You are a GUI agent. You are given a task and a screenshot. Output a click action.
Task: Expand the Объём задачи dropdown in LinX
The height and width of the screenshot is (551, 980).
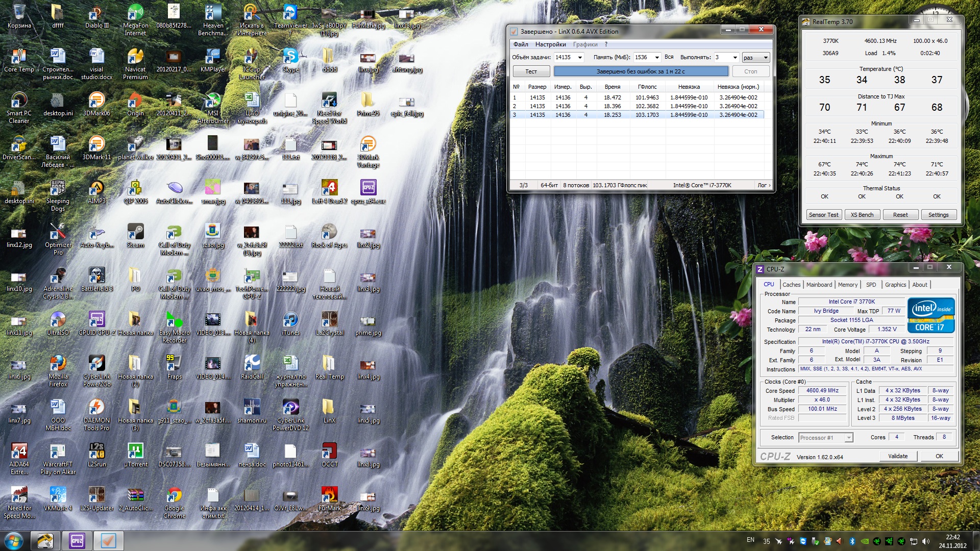pos(580,58)
